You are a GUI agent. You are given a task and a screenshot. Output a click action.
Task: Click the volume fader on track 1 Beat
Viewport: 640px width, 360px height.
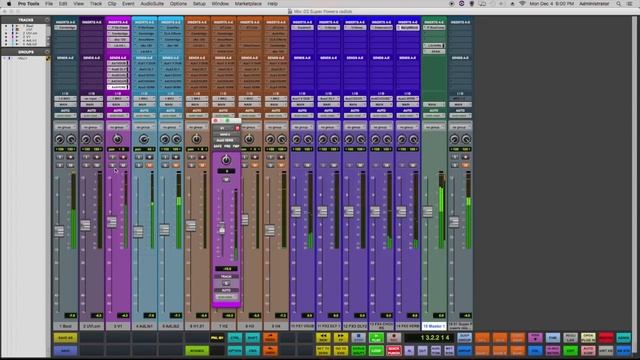click(59, 231)
